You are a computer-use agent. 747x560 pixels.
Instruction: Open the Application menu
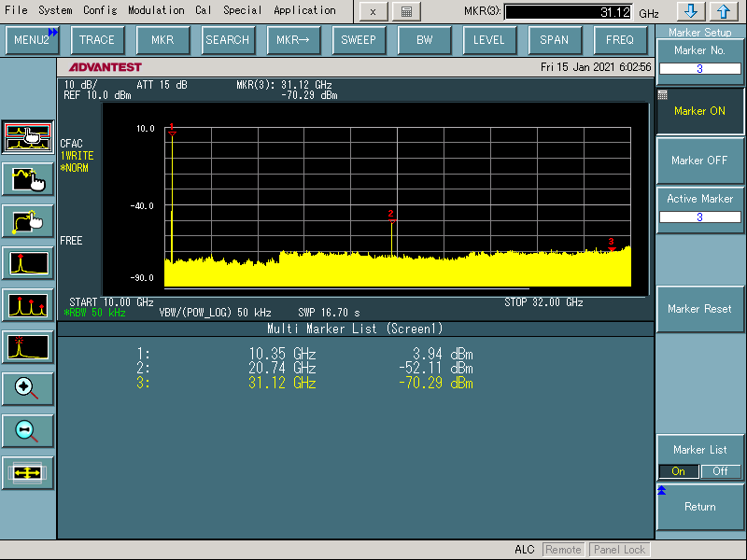coord(304,10)
